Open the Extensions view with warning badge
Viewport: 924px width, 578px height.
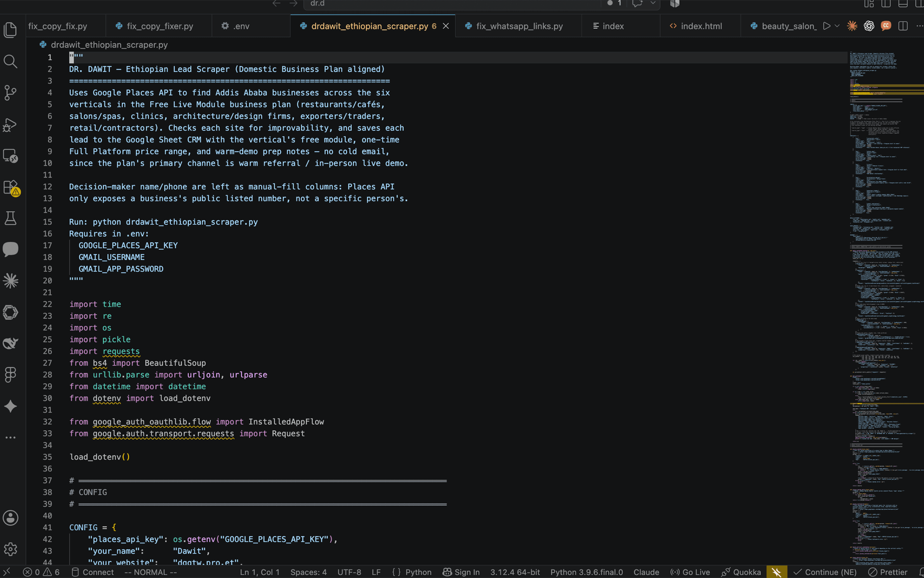tap(11, 188)
